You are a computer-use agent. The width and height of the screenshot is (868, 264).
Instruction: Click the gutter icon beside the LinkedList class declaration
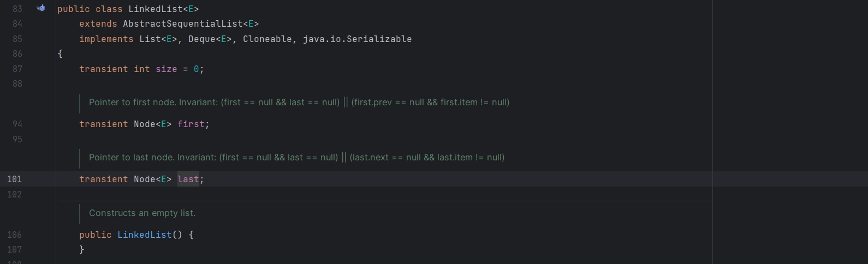(x=41, y=8)
